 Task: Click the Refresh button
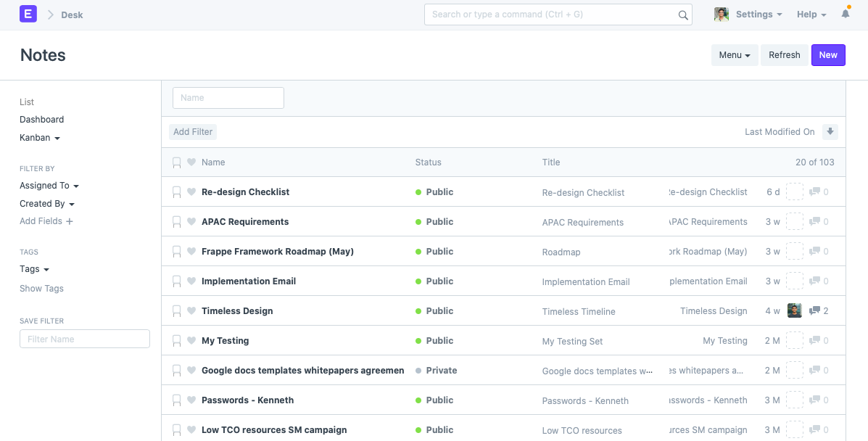point(785,55)
